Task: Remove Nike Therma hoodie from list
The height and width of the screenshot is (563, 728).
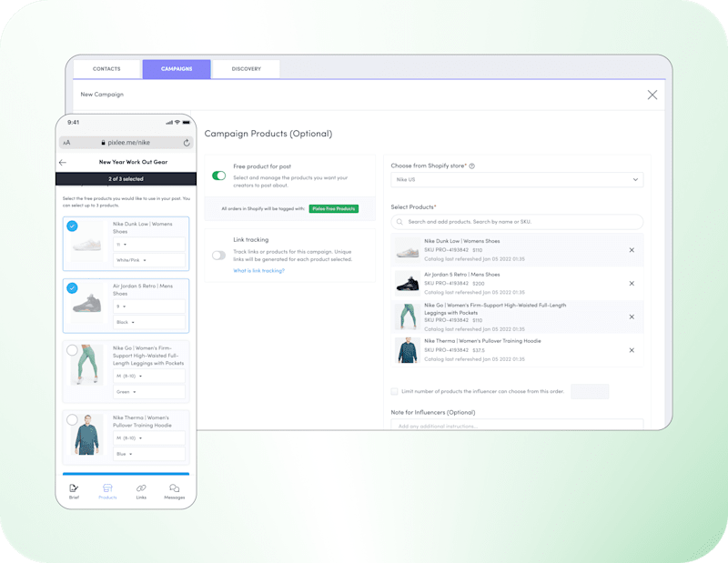Action: tap(632, 350)
